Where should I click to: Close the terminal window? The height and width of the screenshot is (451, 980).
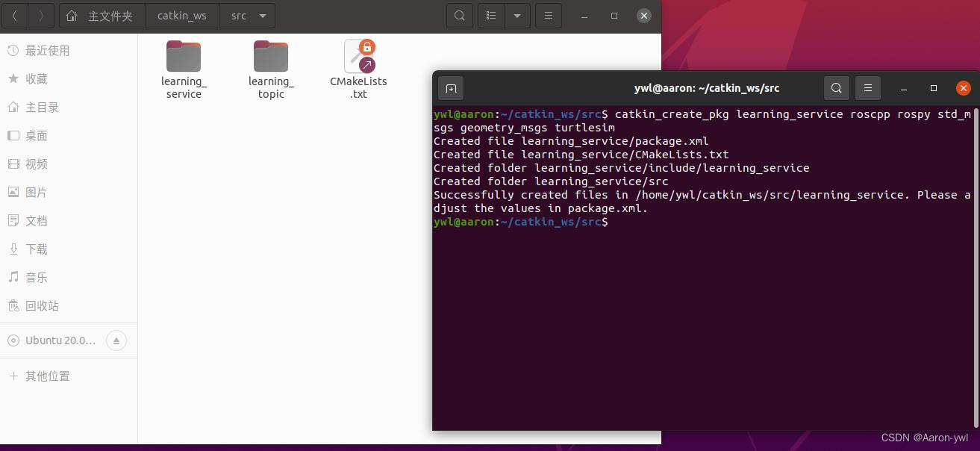pyautogui.click(x=963, y=88)
